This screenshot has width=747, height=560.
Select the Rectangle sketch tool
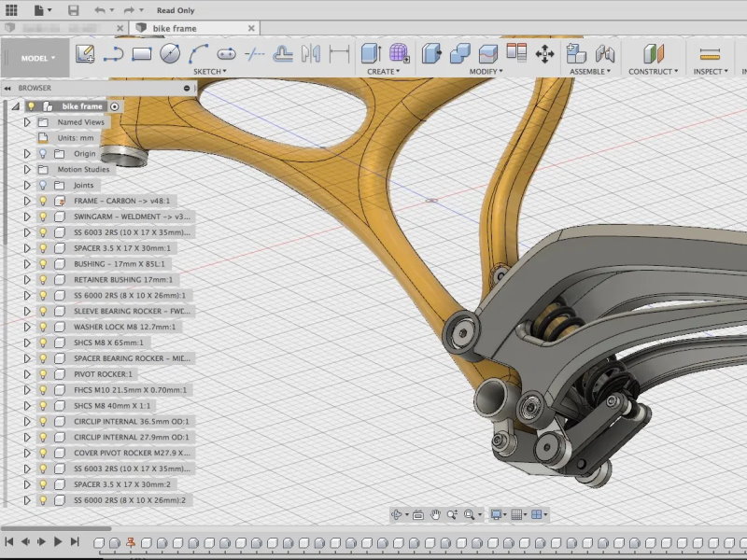coord(142,54)
